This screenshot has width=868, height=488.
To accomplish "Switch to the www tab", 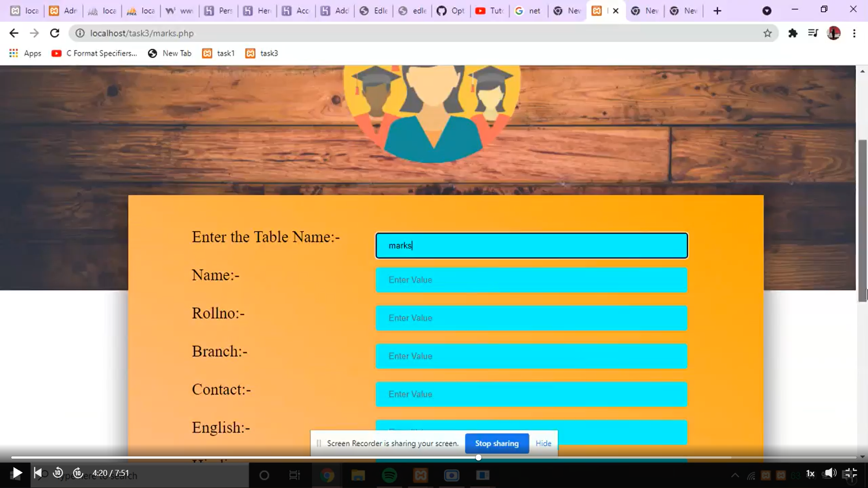I will tap(179, 10).
